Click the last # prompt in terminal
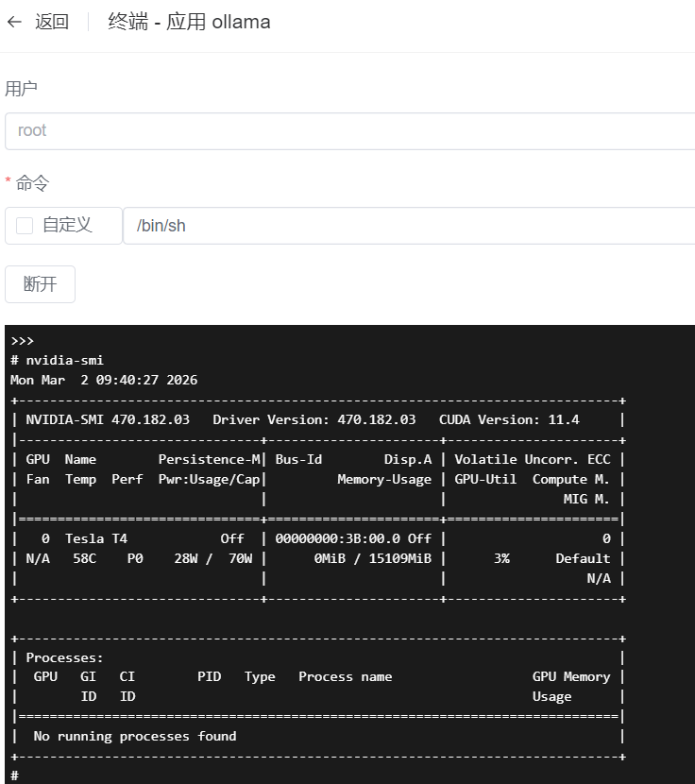 (14, 775)
